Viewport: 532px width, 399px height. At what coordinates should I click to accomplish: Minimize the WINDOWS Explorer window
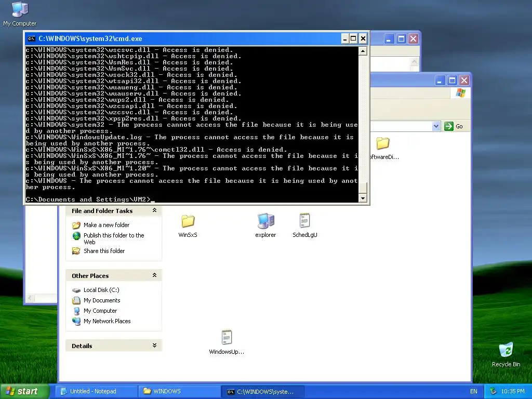(x=440, y=81)
